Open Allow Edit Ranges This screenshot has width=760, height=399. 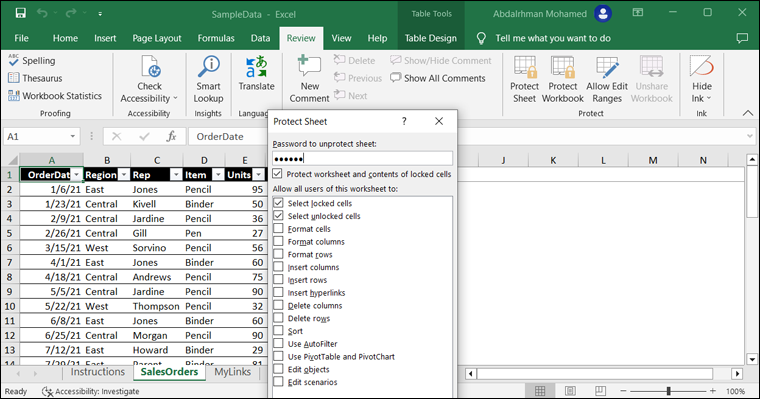point(607,79)
